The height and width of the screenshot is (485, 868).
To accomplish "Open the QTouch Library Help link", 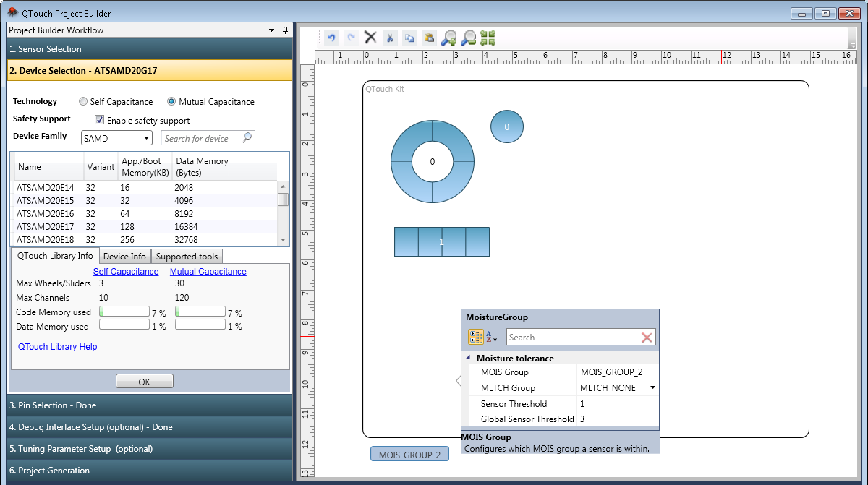I will 58,347.
